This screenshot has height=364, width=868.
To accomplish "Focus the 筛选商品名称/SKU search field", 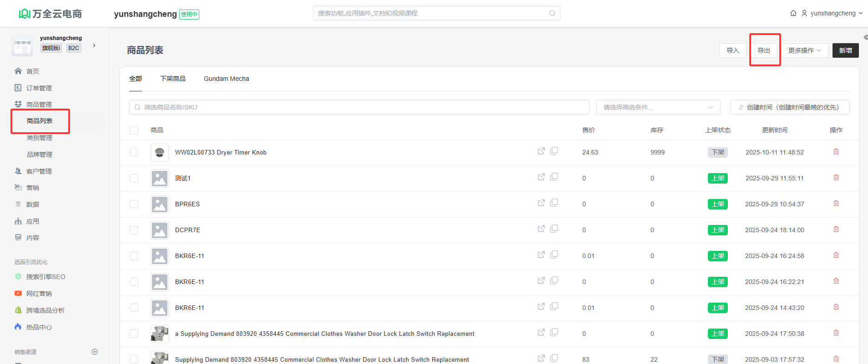I will click(x=359, y=107).
